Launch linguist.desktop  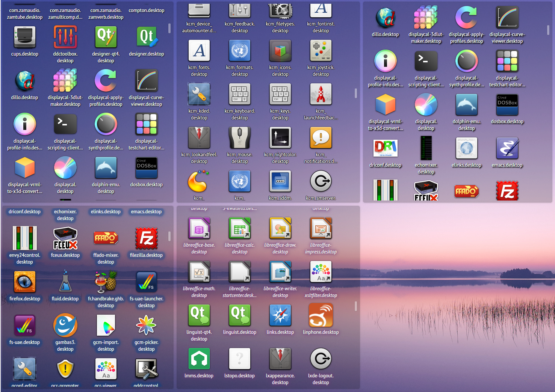(240, 315)
